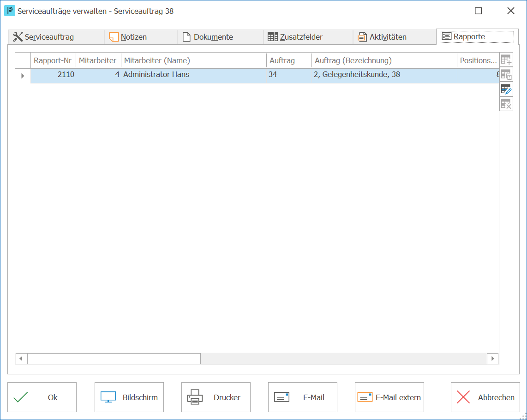Image resolution: width=527 pixels, height=420 pixels.
Task: Click the Auftrag column header
Action: coord(289,60)
